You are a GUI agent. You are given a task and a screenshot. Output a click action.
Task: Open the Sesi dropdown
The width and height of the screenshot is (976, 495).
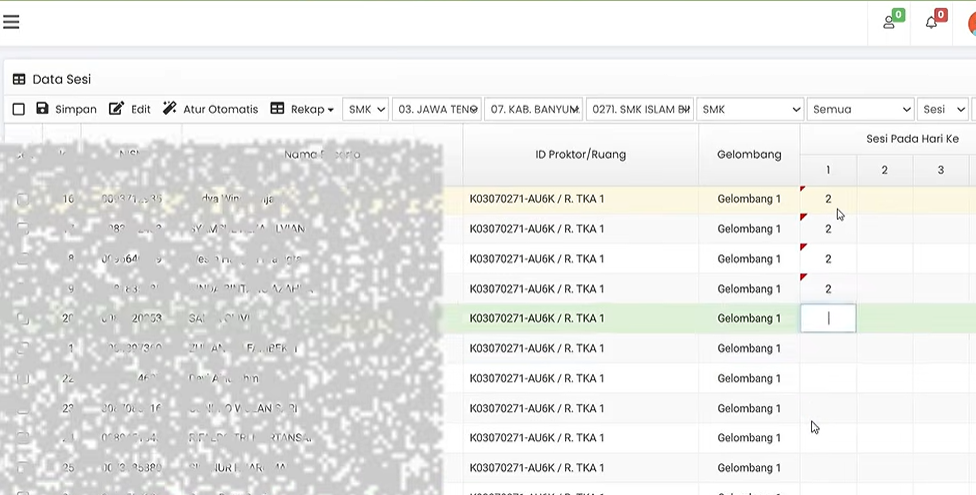(x=942, y=109)
